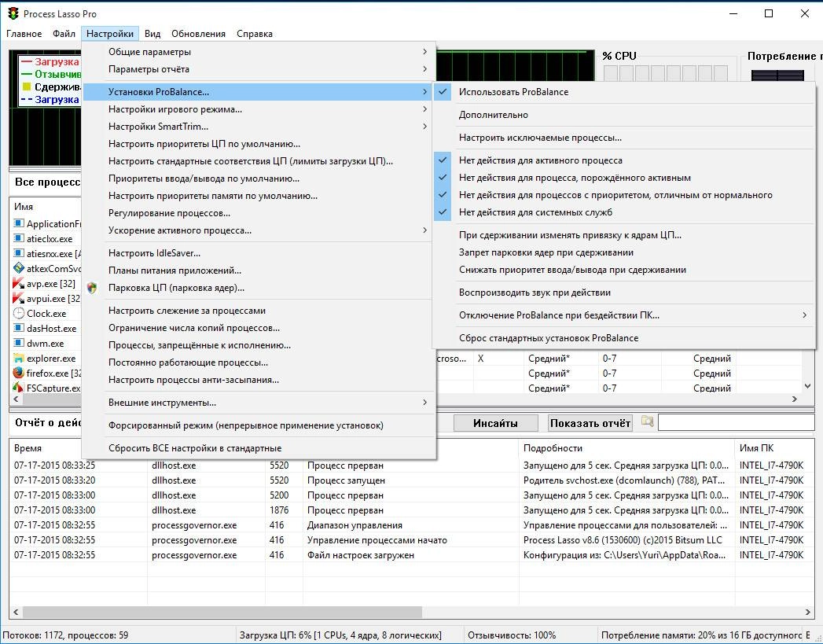Click the atkexComSvc process icon
The height and width of the screenshot is (644, 823).
point(18,268)
